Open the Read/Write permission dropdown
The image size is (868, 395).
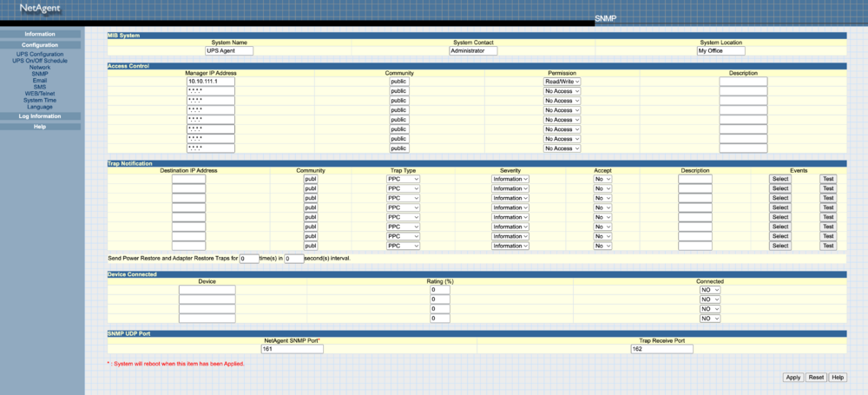point(562,82)
